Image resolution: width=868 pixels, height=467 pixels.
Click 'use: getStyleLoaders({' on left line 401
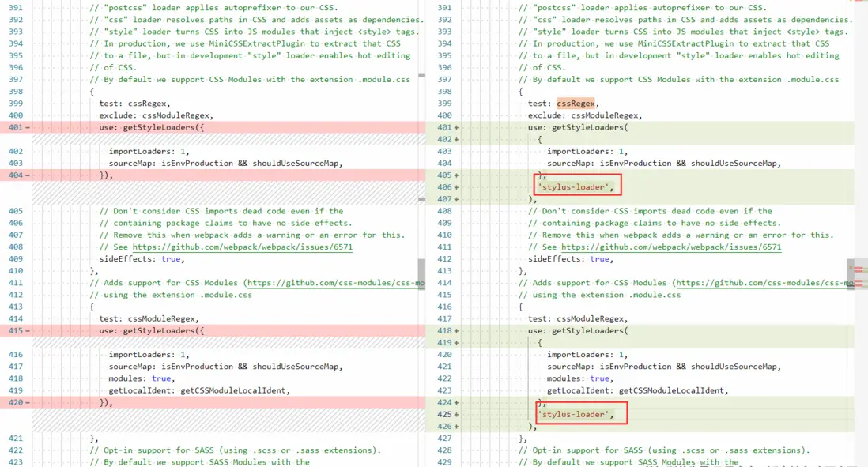(x=152, y=127)
